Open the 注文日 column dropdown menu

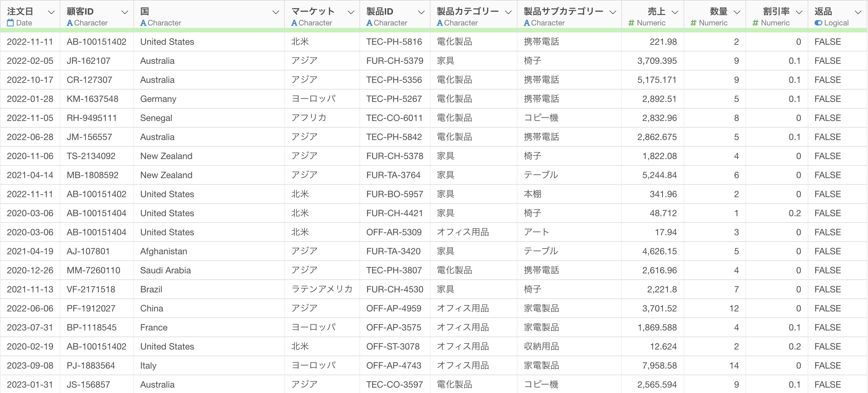[51, 12]
